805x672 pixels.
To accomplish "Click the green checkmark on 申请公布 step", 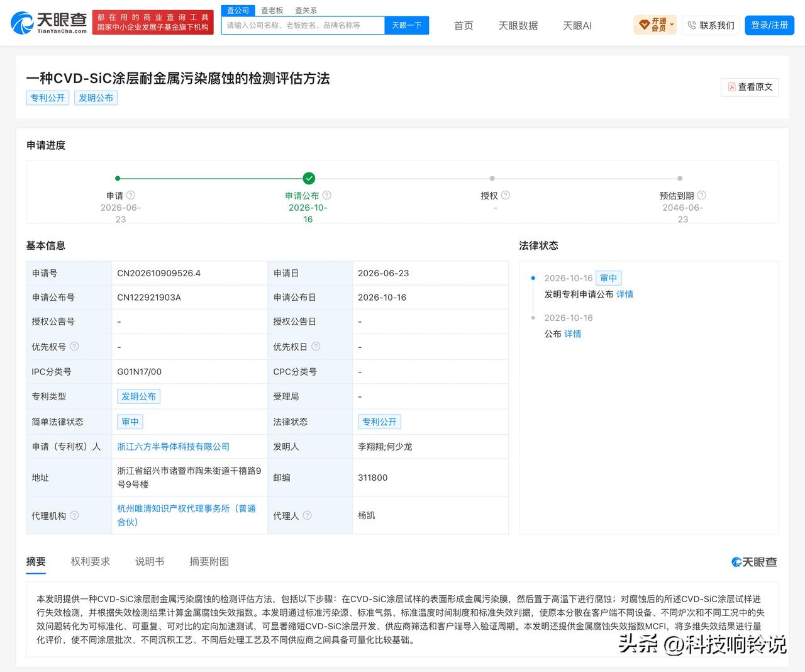I will click(308, 179).
